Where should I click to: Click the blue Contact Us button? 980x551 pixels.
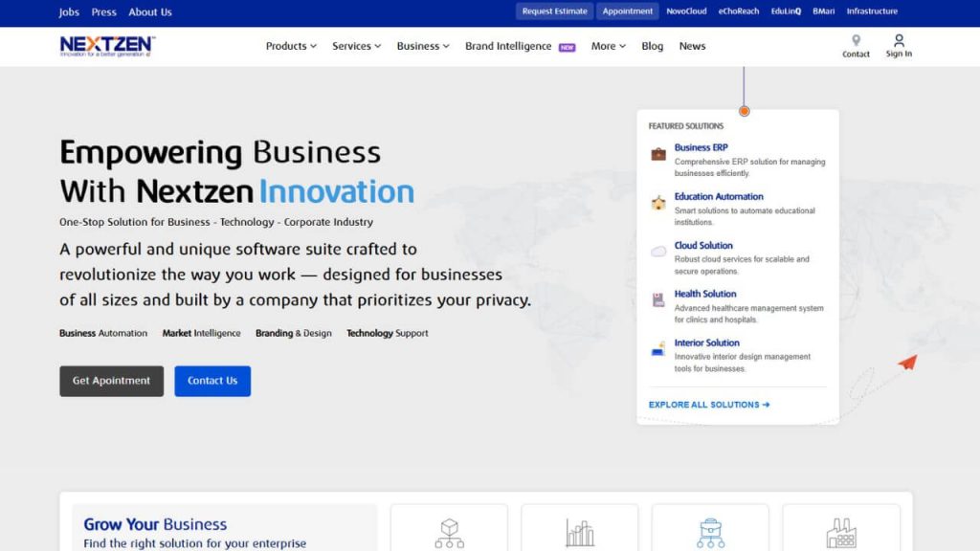[x=212, y=381]
